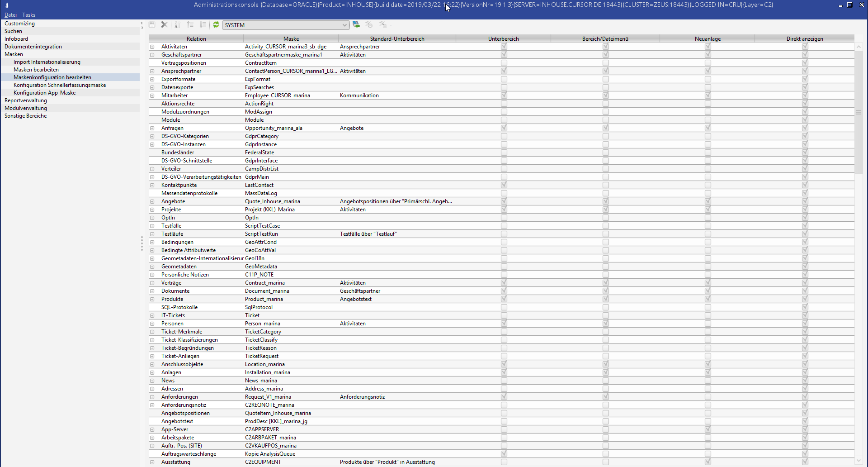
Task: Click the alphabetical sort toolbar icon
Action: pos(177,25)
